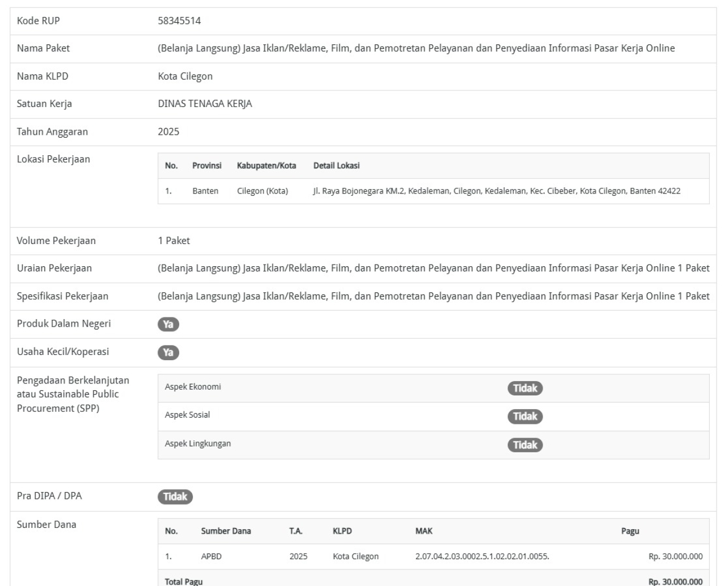The width and height of the screenshot is (728, 586).
Task: Click the Provinsi column header
Action: pos(206,166)
